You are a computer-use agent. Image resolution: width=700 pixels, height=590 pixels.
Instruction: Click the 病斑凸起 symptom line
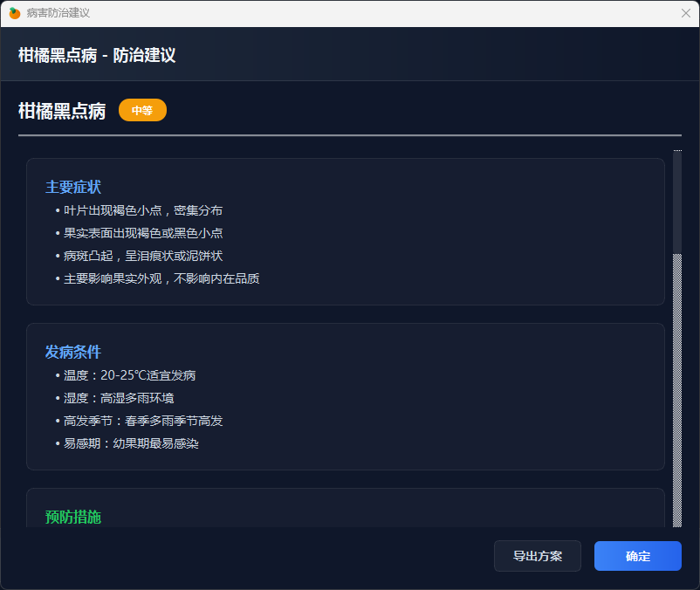pyautogui.click(x=143, y=256)
